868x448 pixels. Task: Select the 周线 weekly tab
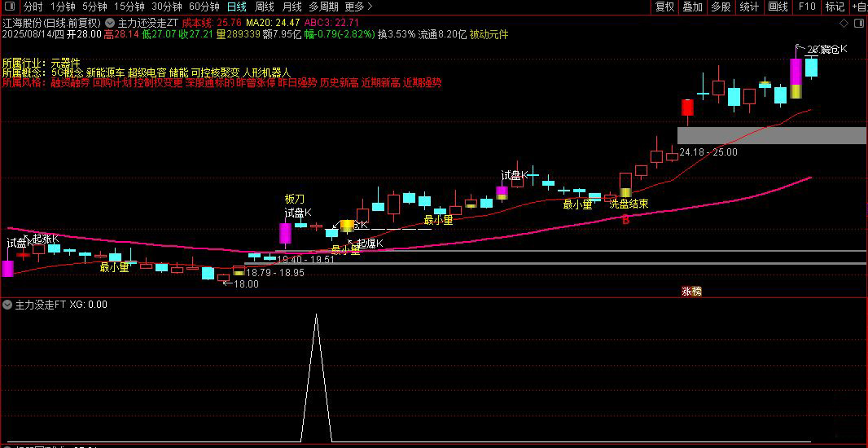point(264,7)
